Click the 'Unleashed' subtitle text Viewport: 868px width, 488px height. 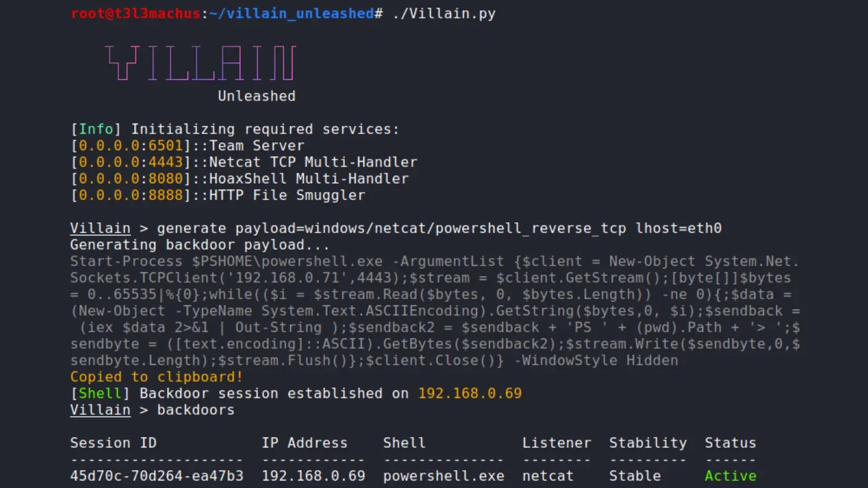coord(257,96)
